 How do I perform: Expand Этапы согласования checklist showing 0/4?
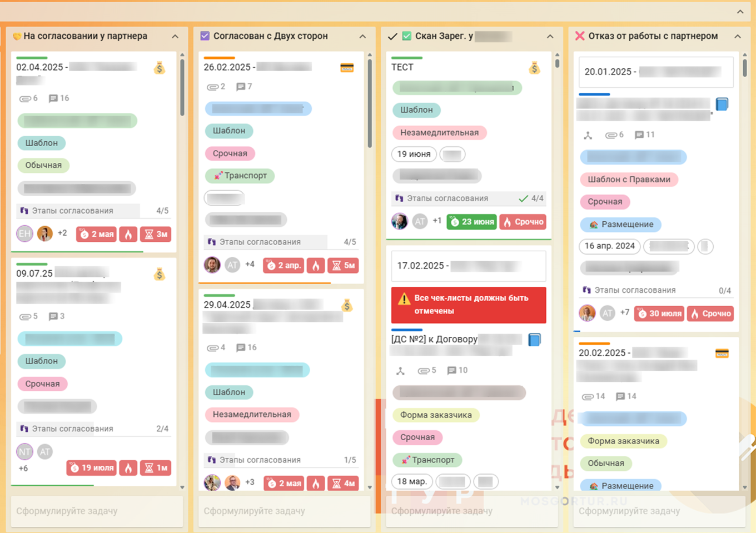(656, 290)
